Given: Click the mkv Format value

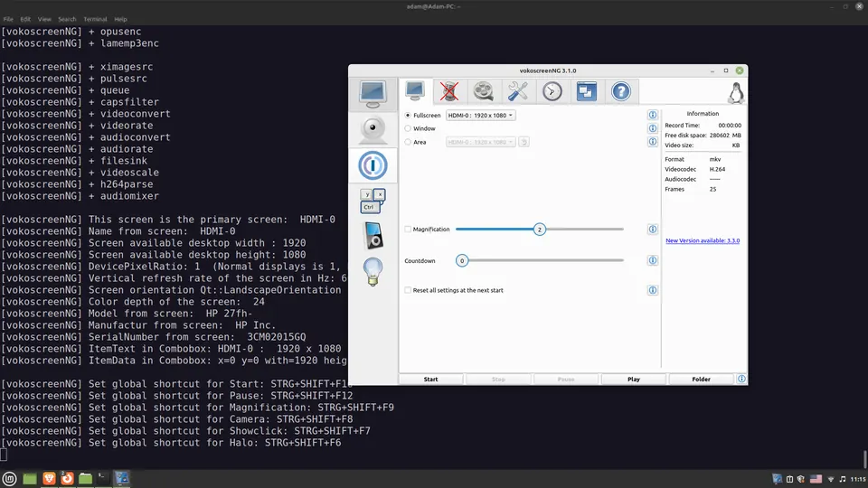Looking at the screenshot, I should pos(714,159).
